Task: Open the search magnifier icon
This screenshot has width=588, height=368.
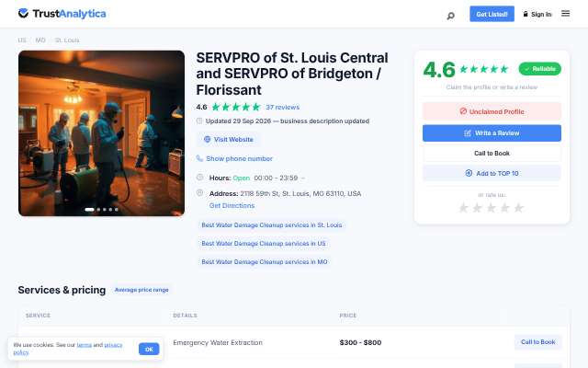Action: coord(451,16)
